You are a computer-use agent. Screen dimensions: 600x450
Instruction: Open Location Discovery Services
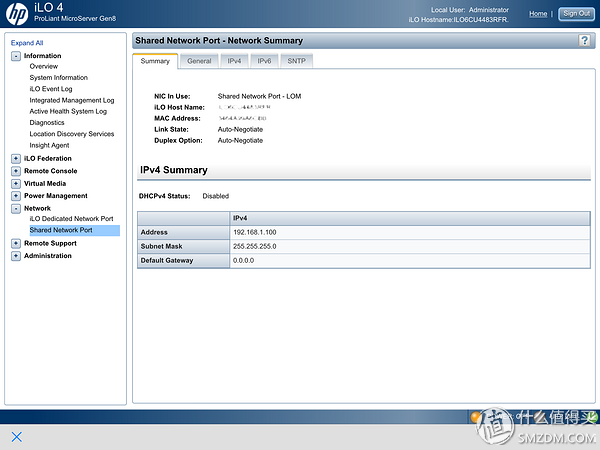pos(72,134)
